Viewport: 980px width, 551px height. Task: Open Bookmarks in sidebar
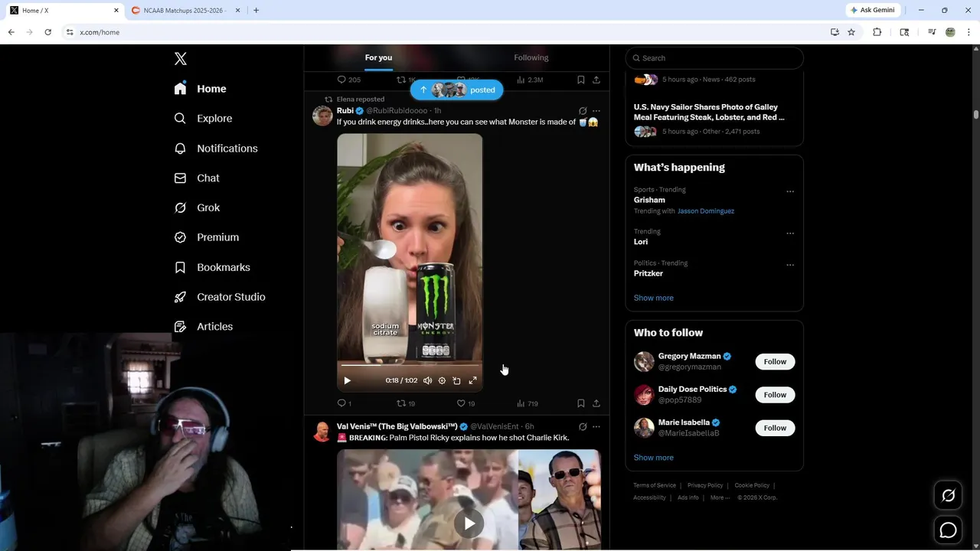click(212, 267)
